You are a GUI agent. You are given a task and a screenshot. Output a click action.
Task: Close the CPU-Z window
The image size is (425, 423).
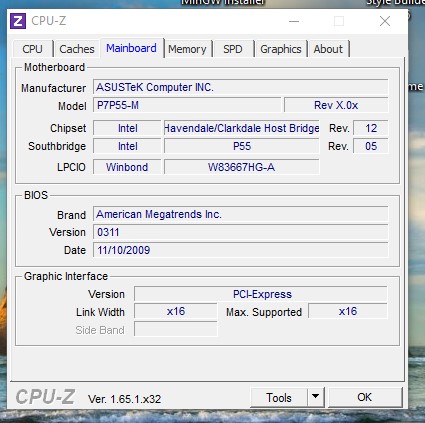pos(385,21)
